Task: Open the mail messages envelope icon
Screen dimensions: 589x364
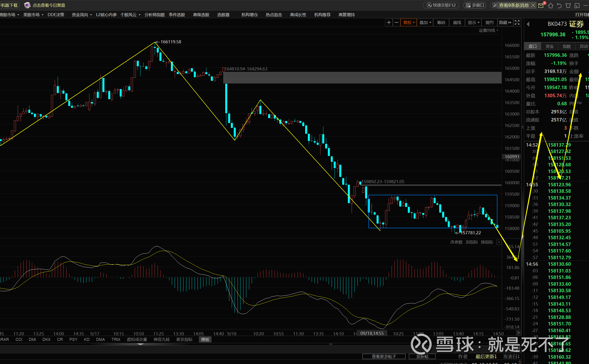Action: click(541, 5)
